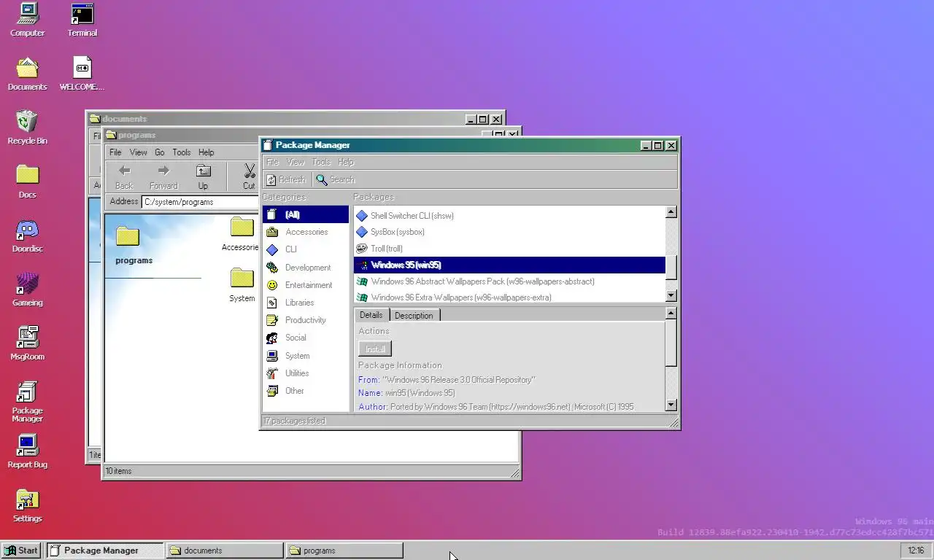This screenshot has height=560, width=934.
Task: Open Help menu in Package Manager
Action: point(346,162)
